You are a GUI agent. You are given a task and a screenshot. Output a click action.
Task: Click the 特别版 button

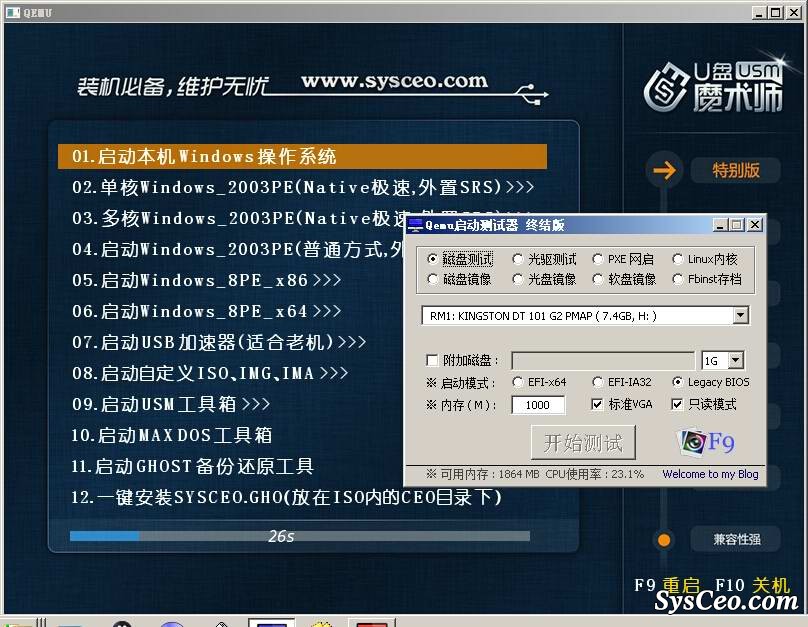[x=736, y=170]
